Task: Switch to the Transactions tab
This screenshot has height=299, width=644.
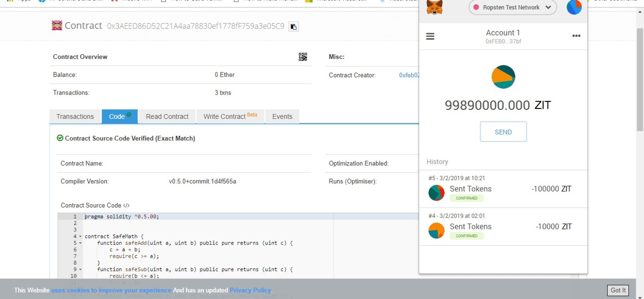Action: tap(75, 116)
